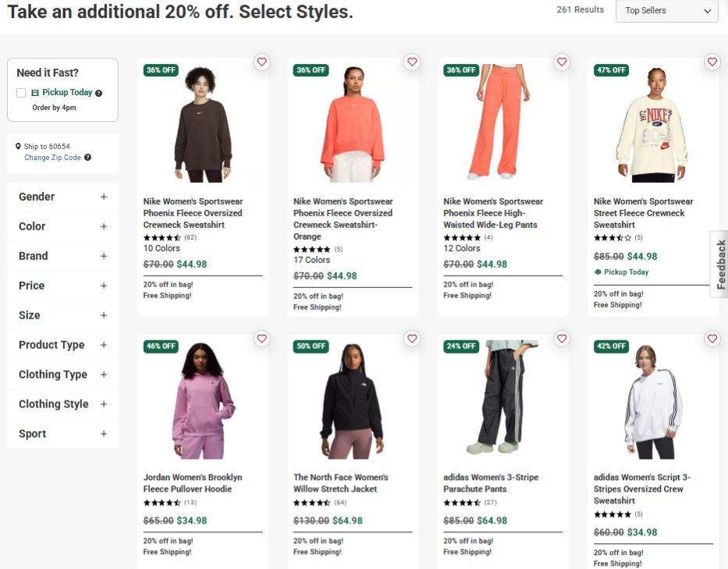Open the Feedback side tab
This screenshot has height=569, width=728.
720,265
